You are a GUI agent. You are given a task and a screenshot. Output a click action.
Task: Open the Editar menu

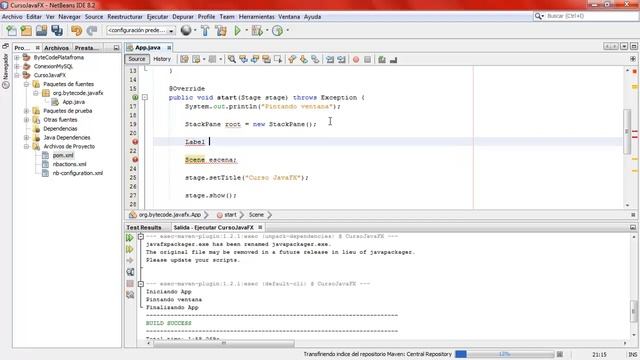pos(34,17)
